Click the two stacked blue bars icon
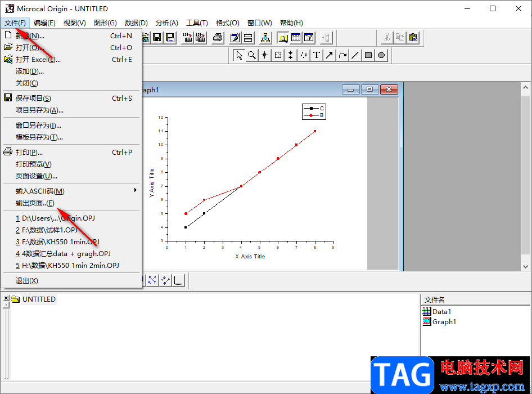This screenshot has height=394, width=532. click(x=248, y=37)
